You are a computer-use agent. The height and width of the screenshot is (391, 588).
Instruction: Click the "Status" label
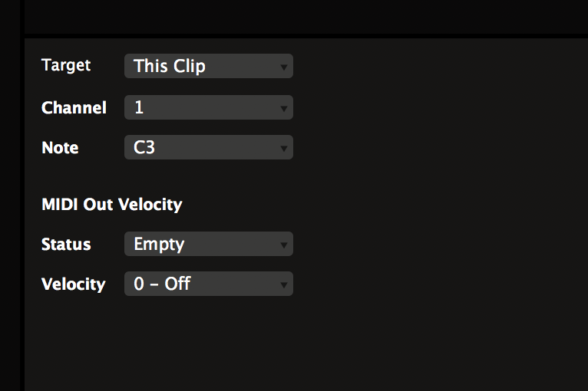66,245
